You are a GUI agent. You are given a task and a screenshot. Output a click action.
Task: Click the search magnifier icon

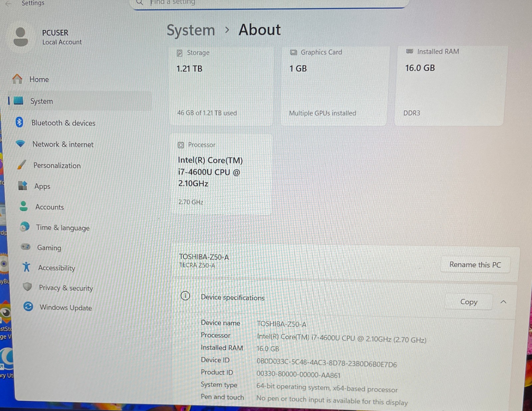point(140,3)
